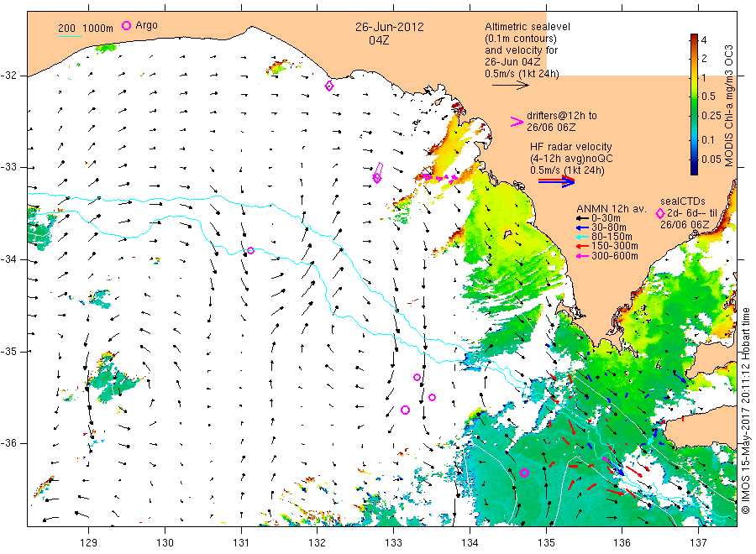Select the large Argo circle in green area near 134.7E
Screen dimensions: 756x554
[524, 473]
